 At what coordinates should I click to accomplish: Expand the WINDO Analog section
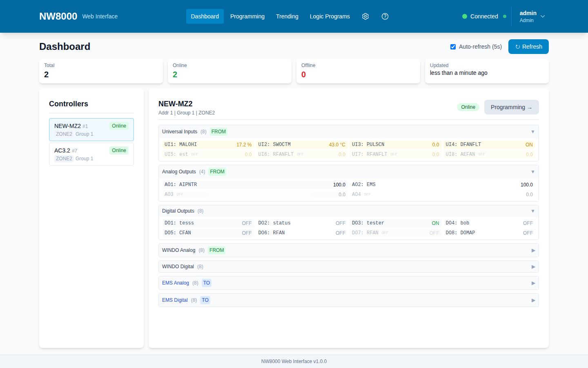(x=348, y=250)
